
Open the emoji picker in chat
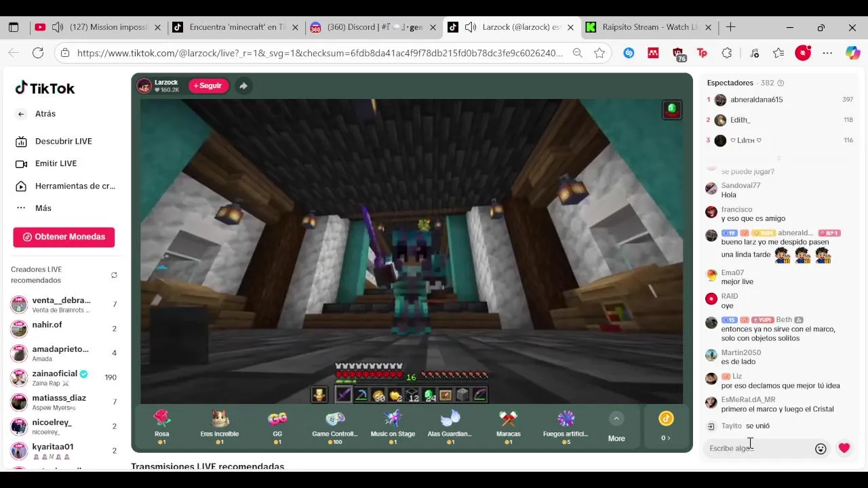pyautogui.click(x=821, y=449)
